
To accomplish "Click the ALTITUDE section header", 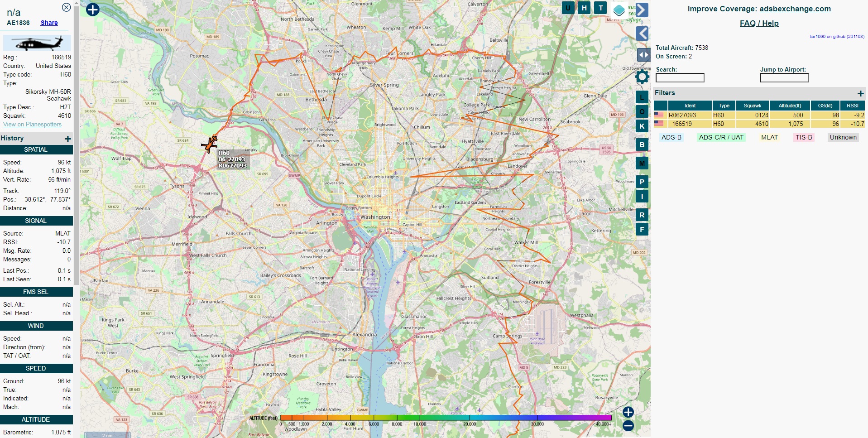I will 36,419.
